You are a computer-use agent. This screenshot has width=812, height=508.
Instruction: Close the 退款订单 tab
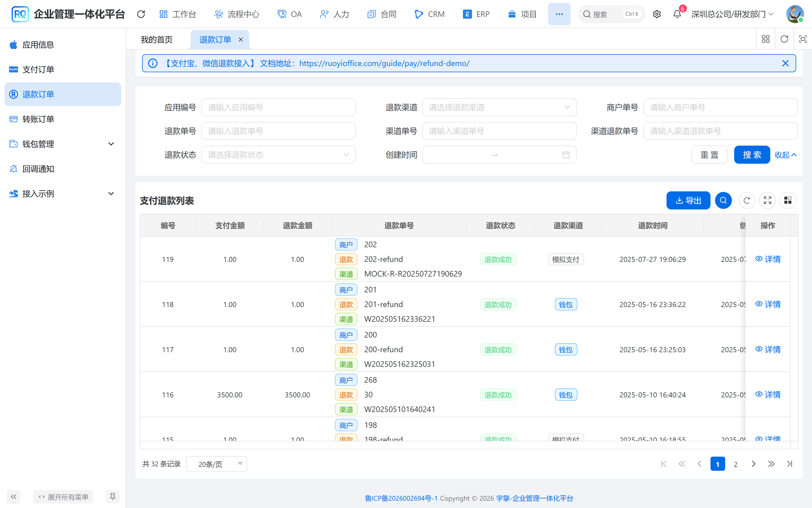tap(240, 40)
